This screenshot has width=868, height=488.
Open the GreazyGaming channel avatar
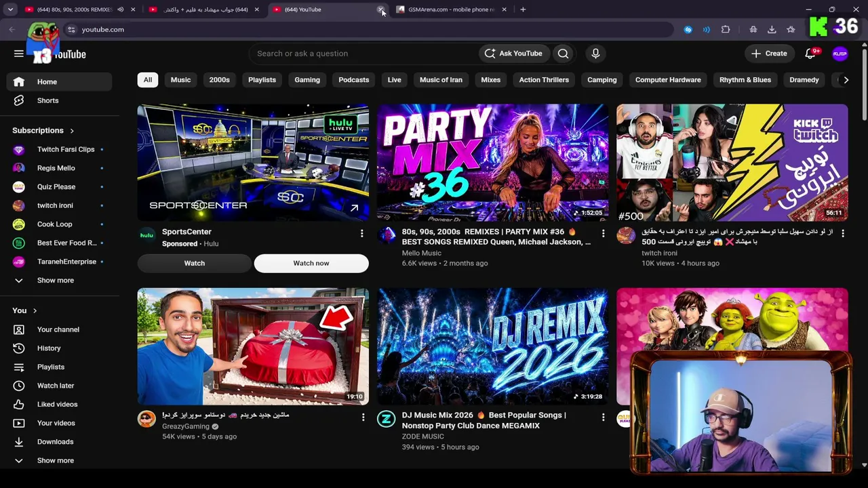coord(146,419)
